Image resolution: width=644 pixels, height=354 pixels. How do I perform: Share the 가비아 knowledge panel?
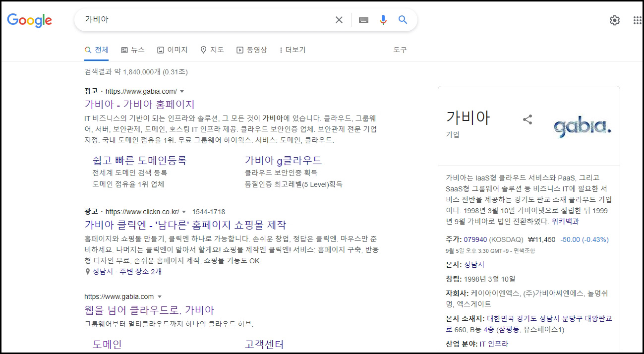pyautogui.click(x=527, y=119)
